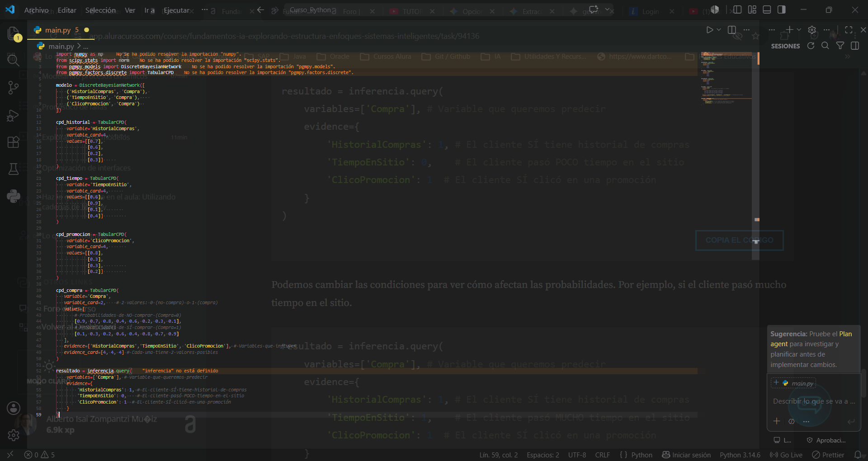Screen dimensions: 868x461
Task: Open the Archivo menu
Action: pos(36,10)
